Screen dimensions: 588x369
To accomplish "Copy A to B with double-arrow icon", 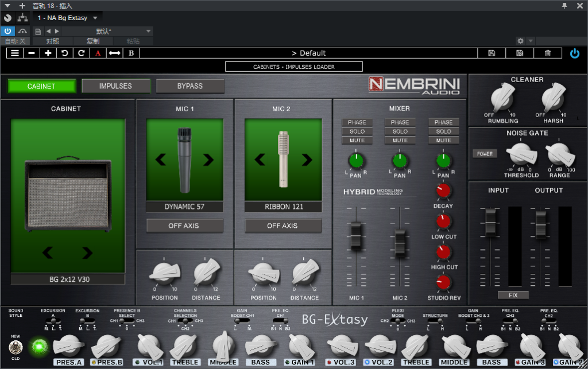I will pos(114,53).
